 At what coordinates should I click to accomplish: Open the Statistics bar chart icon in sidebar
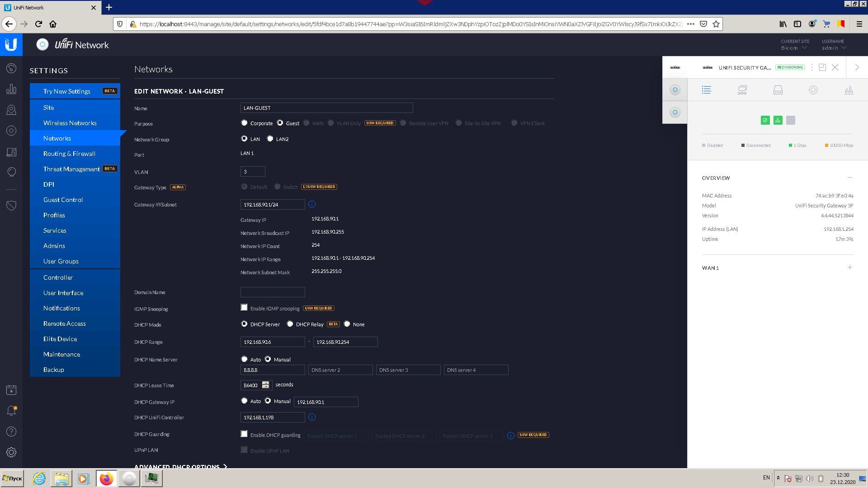click(11, 89)
